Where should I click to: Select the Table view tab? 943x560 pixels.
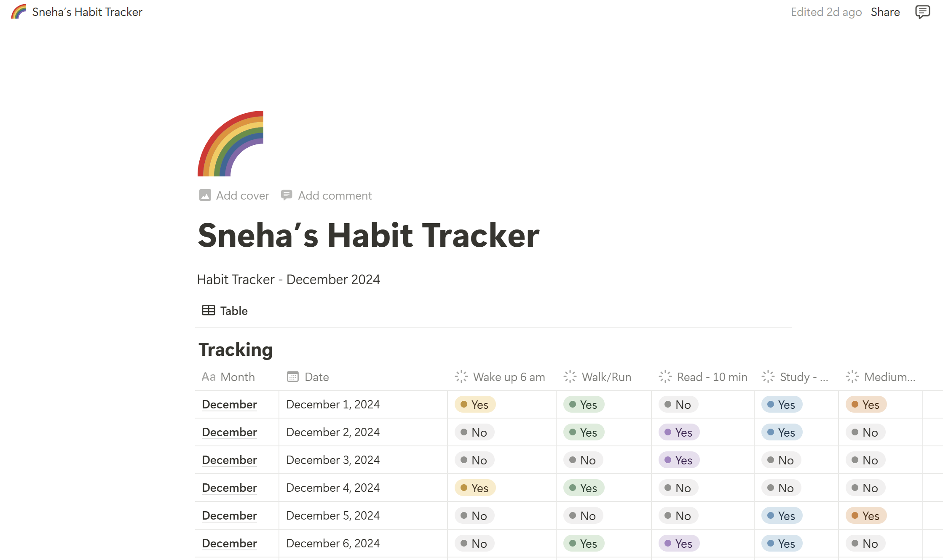225,311
